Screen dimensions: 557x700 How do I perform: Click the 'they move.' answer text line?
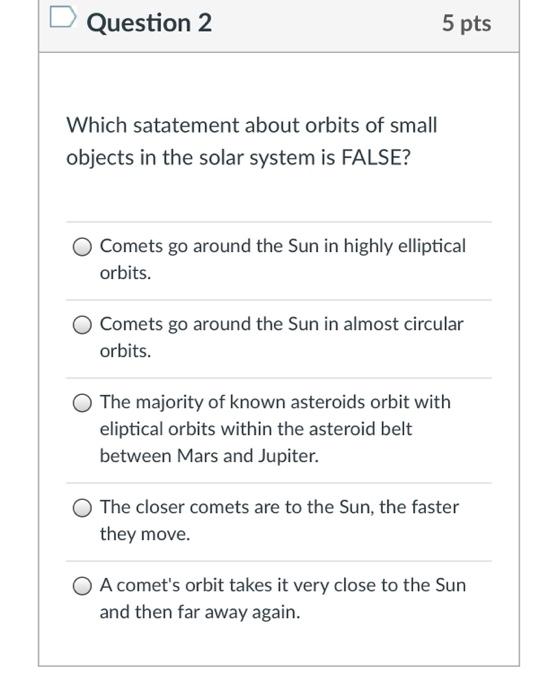(x=145, y=534)
